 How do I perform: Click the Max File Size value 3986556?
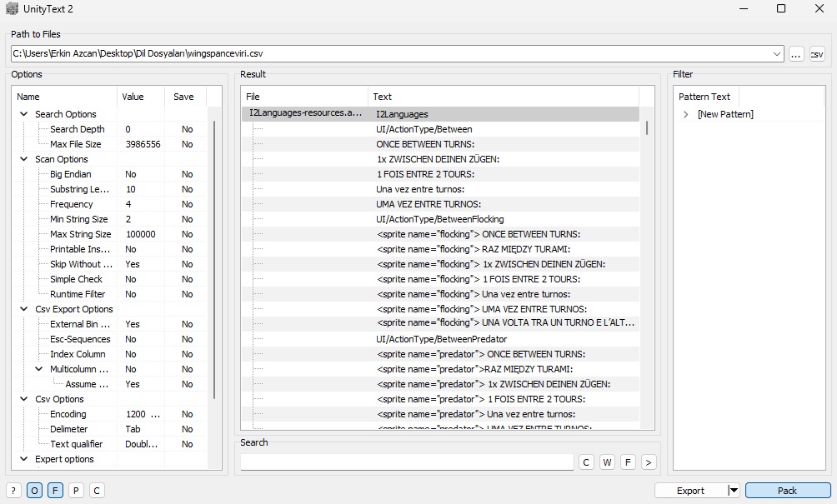point(143,144)
